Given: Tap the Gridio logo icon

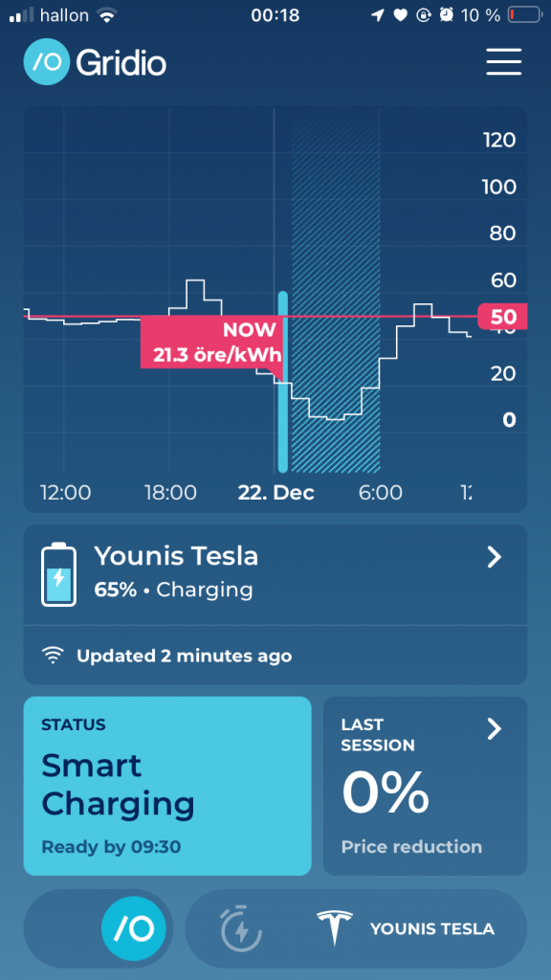Looking at the screenshot, I should [47, 61].
